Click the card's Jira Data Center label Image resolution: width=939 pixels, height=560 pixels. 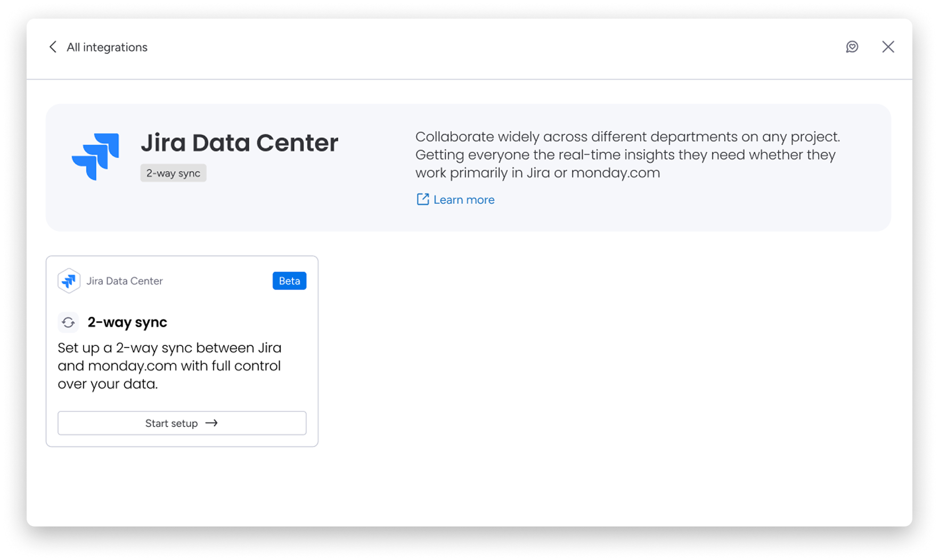[125, 281]
